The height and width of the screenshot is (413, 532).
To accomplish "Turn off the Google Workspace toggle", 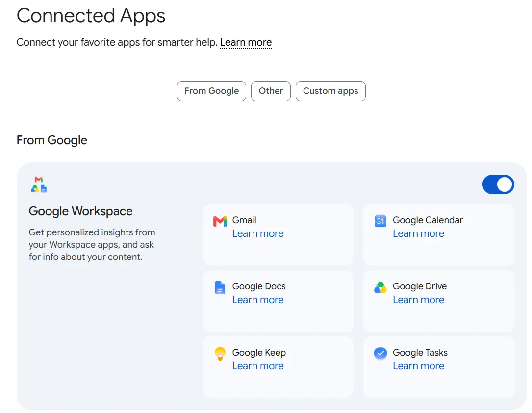I will [x=498, y=184].
